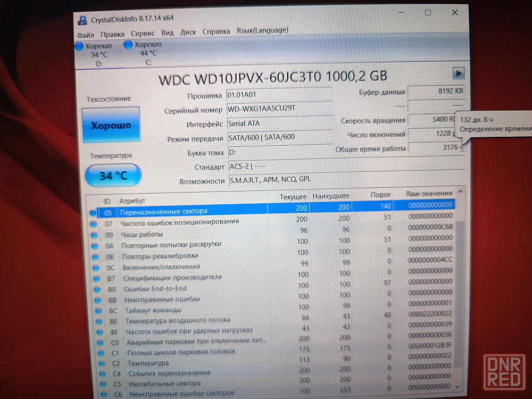Click the drive letter field D:
The image size is (532, 399).
pos(280,152)
